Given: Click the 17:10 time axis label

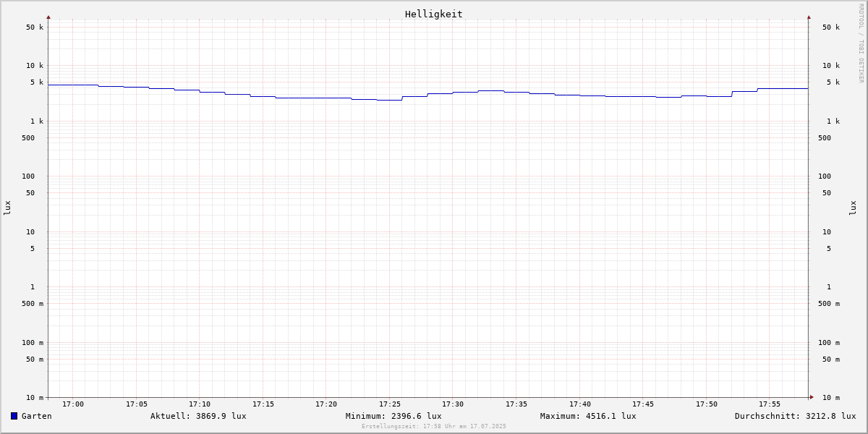Looking at the screenshot, I should (200, 404).
